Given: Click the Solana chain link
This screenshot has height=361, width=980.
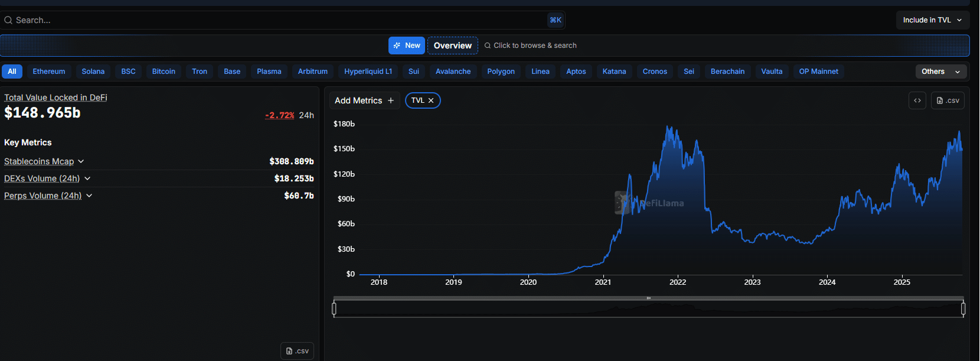Looking at the screenshot, I should [93, 71].
